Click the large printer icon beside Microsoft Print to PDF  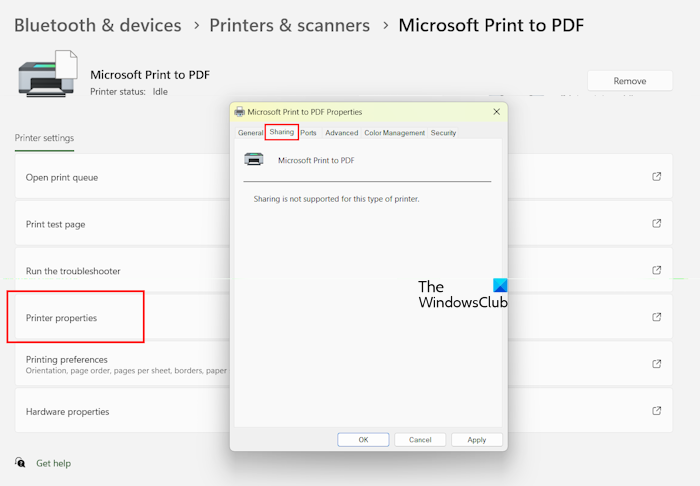pos(48,74)
